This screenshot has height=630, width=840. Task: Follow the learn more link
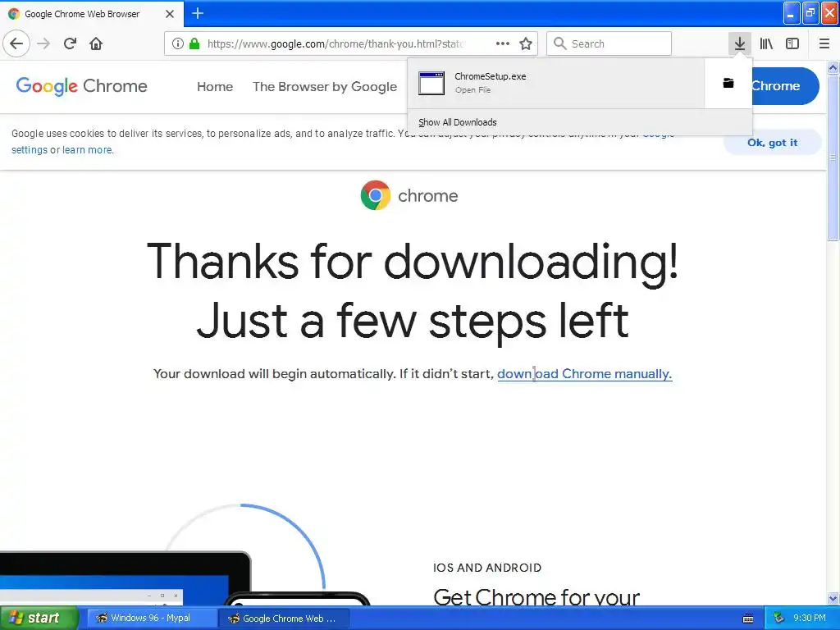[x=87, y=150]
